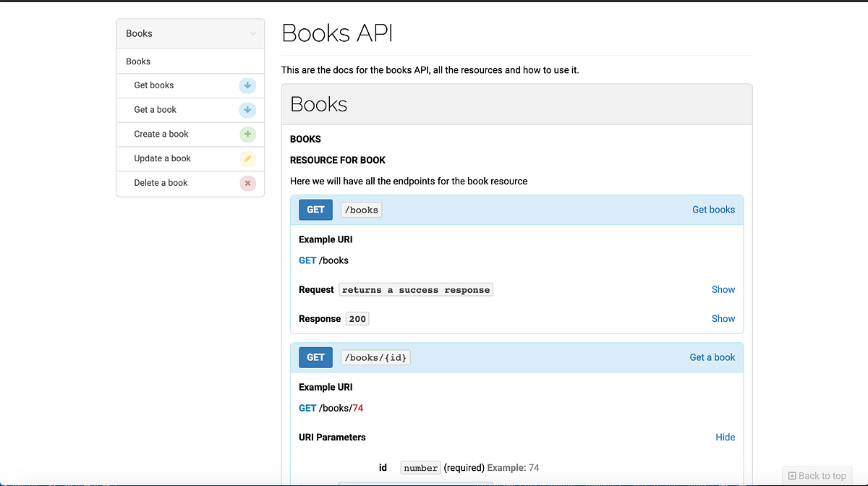The width and height of the screenshot is (868, 486).
Task: Select Books entry in the sidebar menu
Action: 137,61
